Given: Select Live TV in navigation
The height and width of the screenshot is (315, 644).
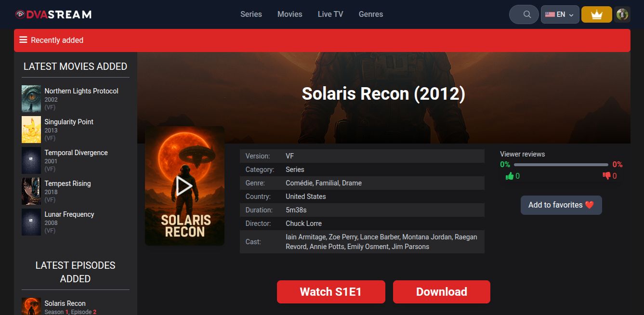Looking at the screenshot, I should point(330,14).
